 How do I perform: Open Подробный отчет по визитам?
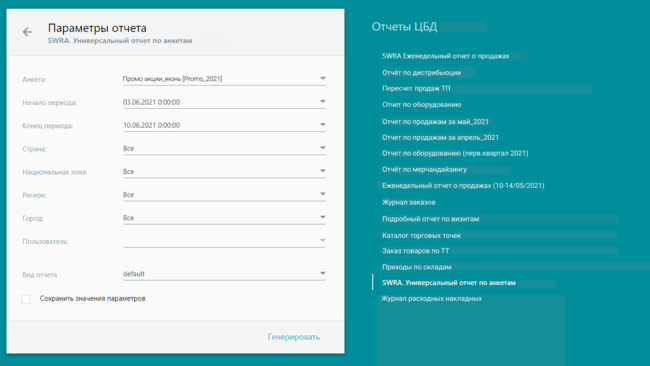[x=430, y=219]
